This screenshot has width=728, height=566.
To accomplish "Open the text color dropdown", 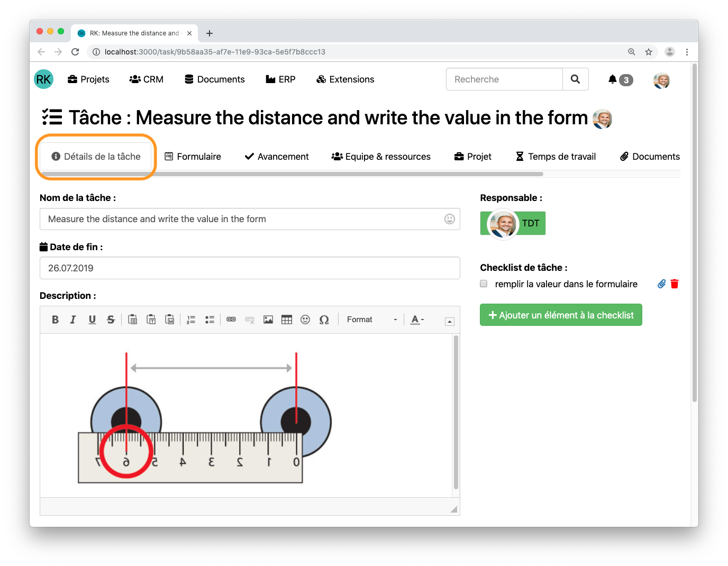I will point(417,319).
